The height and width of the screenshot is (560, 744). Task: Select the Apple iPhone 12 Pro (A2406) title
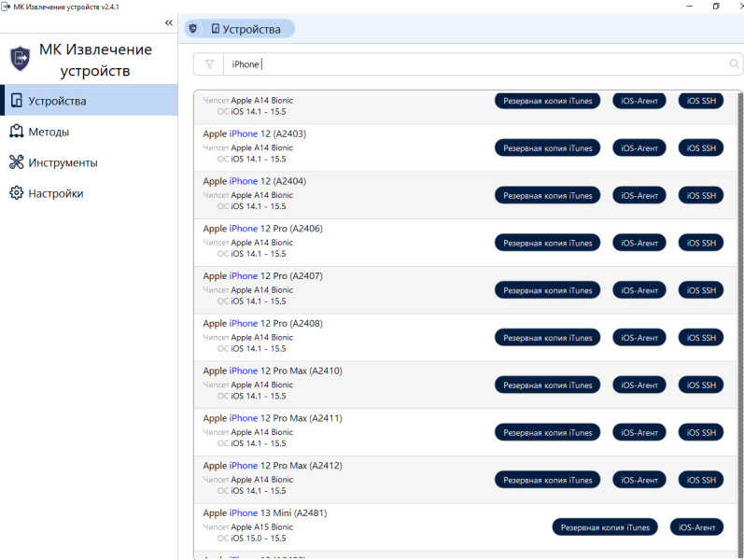point(262,229)
